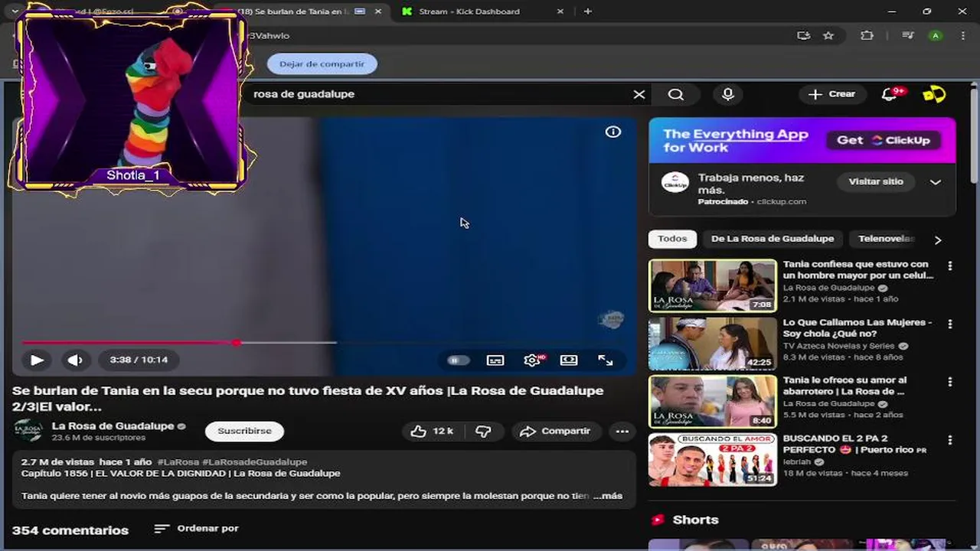
Task: Click the 3:38 / 10:14 time display
Action: pos(139,360)
